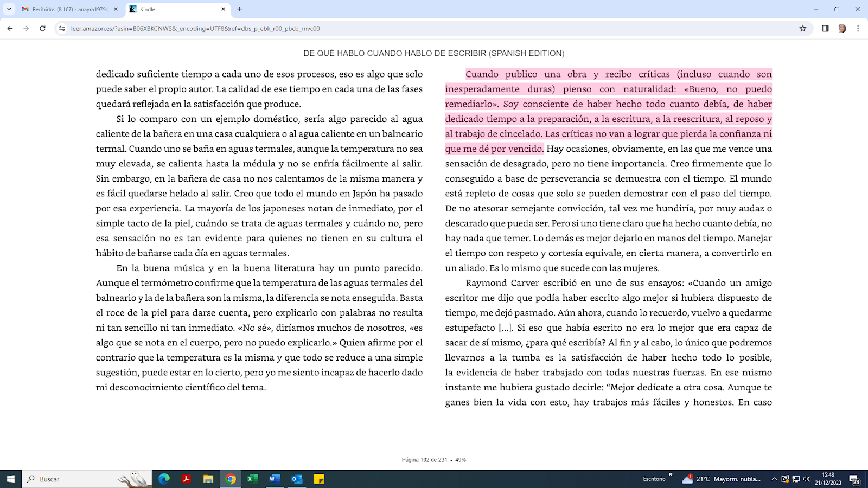Open Outlook from the taskbar
Image resolution: width=868 pixels, height=488 pixels.
point(297,479)
